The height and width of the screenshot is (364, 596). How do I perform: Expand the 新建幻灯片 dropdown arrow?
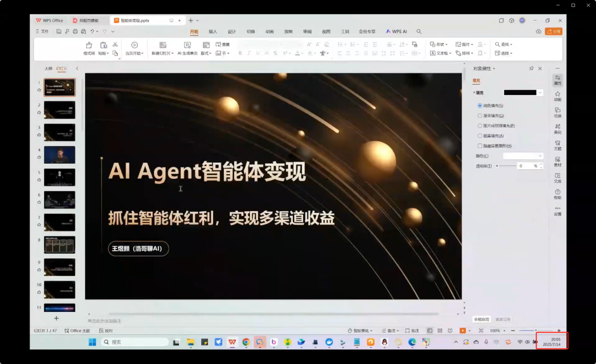(x=172, y=53)
